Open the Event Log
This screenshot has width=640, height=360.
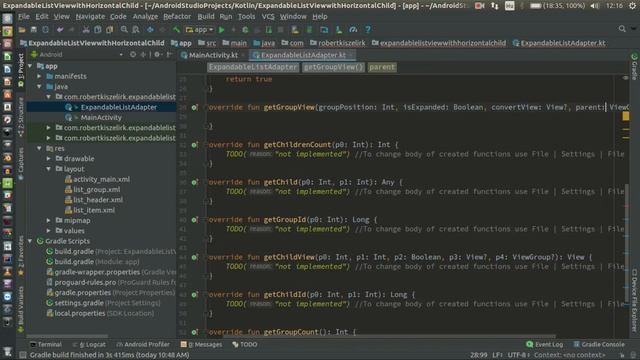tap(544, 344)
